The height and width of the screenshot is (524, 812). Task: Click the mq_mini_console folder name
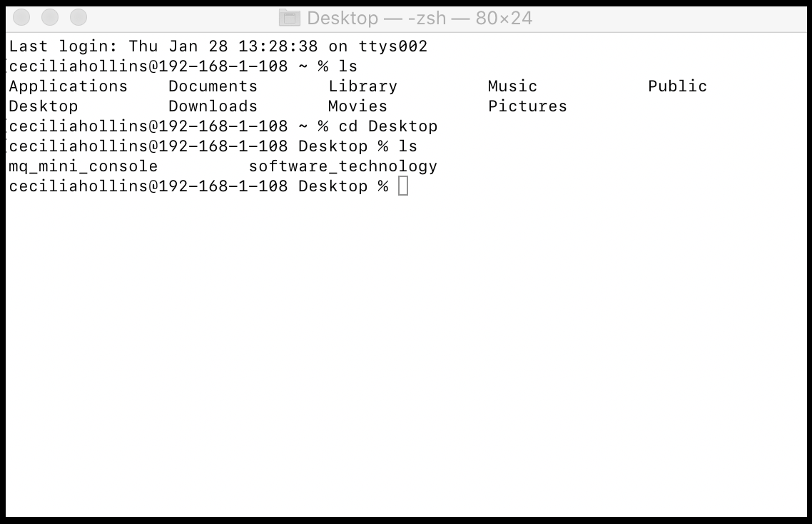point(83,166)
